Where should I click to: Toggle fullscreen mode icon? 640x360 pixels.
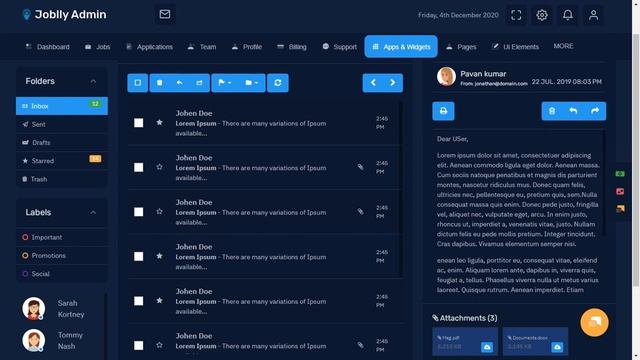[x=516, y=15]
